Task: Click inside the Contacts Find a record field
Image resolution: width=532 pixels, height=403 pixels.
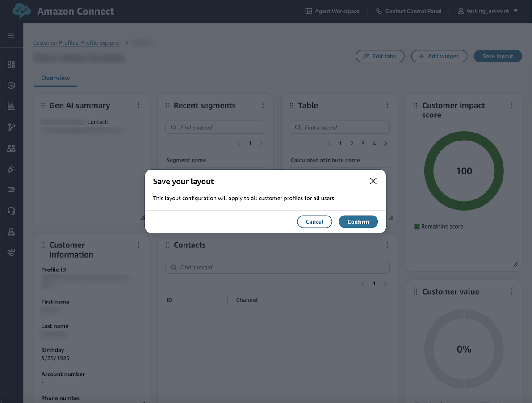Action: (277, 267)
